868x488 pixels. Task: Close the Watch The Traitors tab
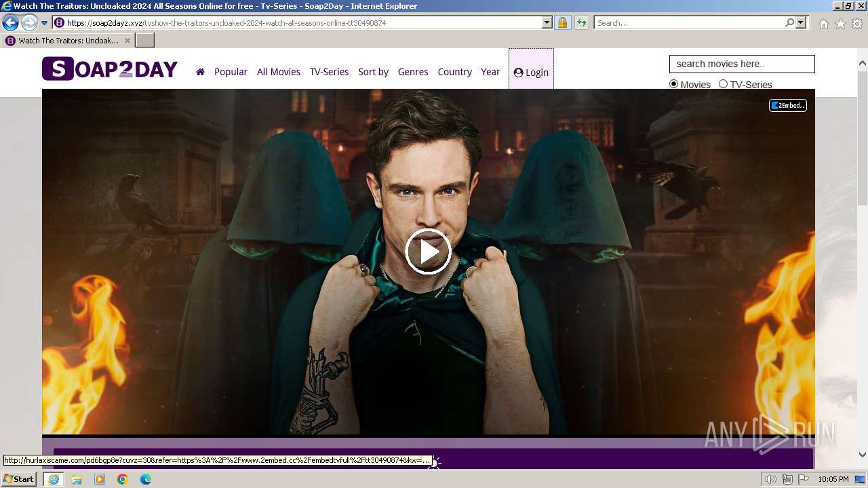pyautogui.click(x=127, y=41)
